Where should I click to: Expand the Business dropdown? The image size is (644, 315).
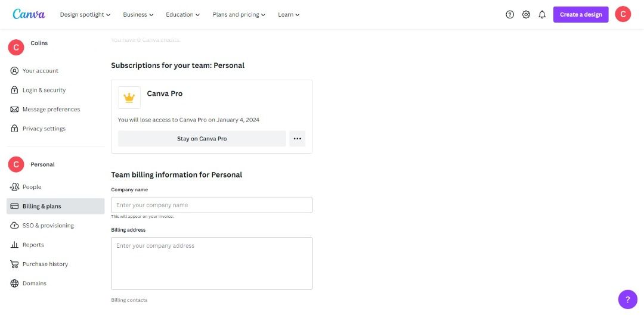click(x=138, y=14)
